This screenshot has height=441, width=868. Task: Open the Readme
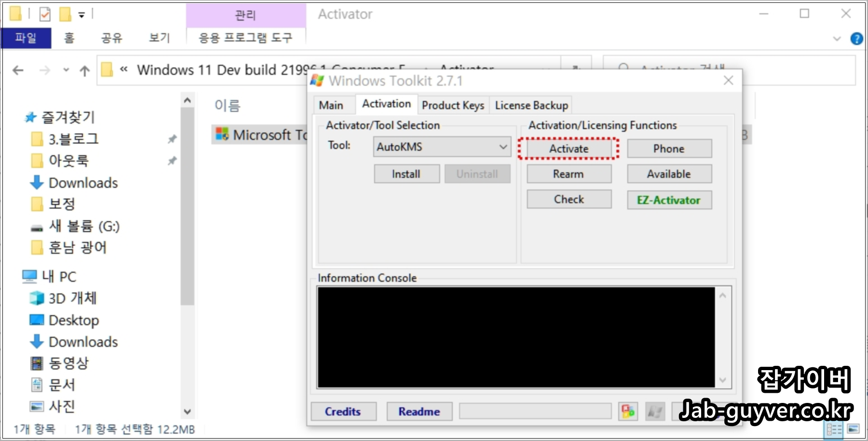419,412
